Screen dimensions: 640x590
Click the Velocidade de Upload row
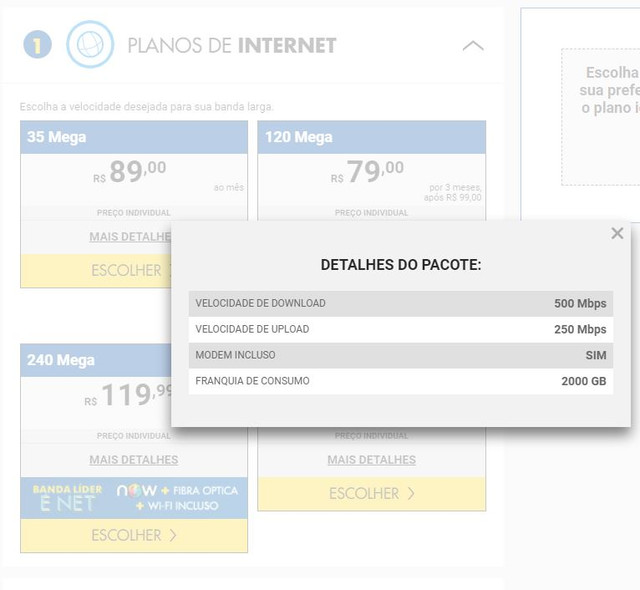pos(401,329)
